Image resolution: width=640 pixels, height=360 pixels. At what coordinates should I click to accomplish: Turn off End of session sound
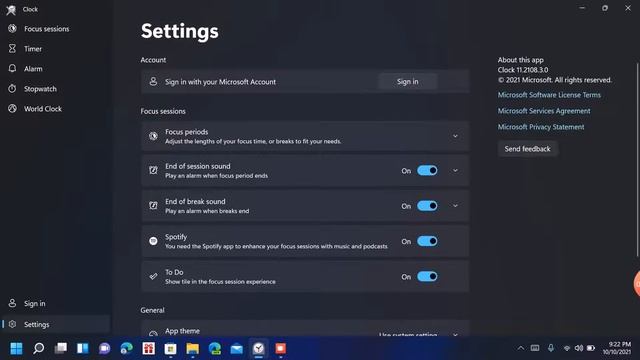pyautogui.click(x=427, y=171)
